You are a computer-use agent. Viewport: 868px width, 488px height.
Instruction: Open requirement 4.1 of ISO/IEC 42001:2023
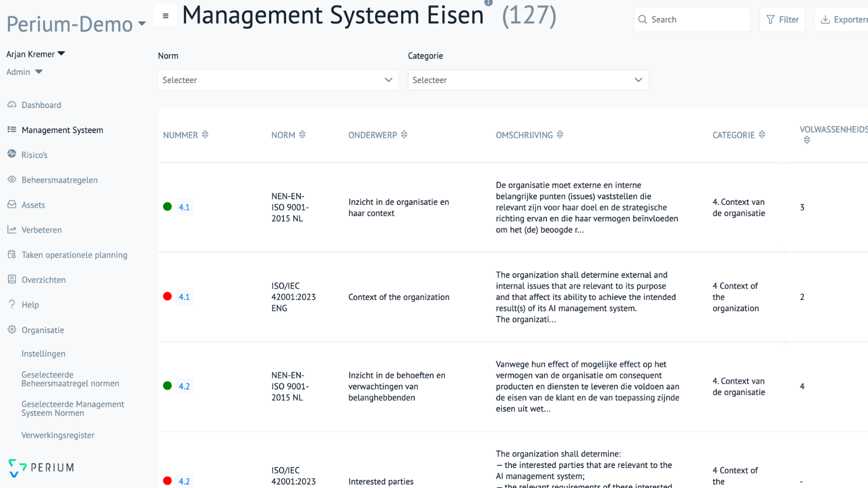coord(184,297)
